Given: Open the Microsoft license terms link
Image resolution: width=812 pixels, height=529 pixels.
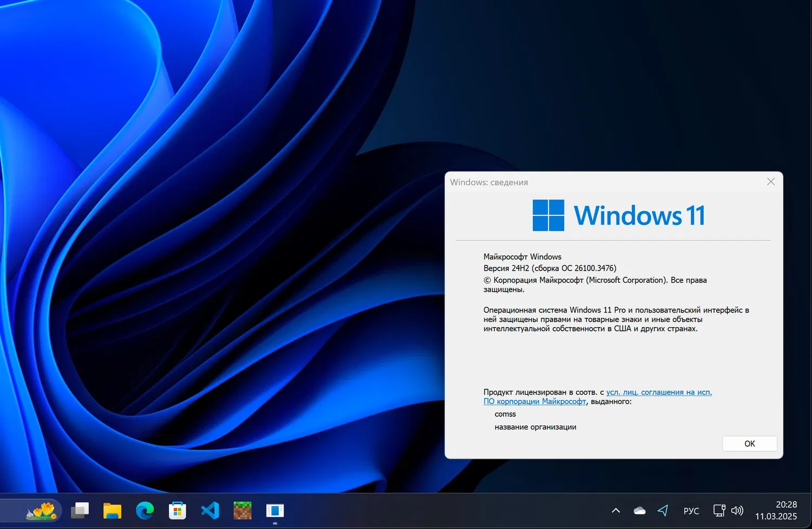Looking at the screenshot, I should coord(598,397).
